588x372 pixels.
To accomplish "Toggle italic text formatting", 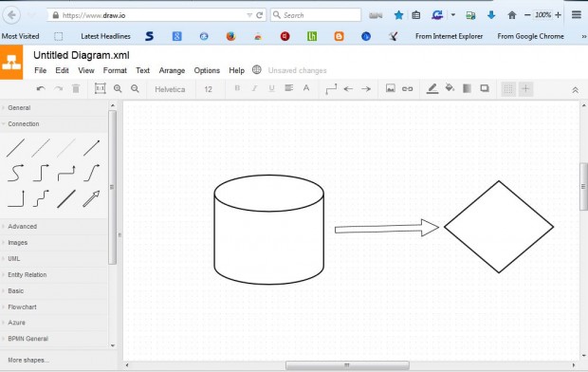I will 254,88.
